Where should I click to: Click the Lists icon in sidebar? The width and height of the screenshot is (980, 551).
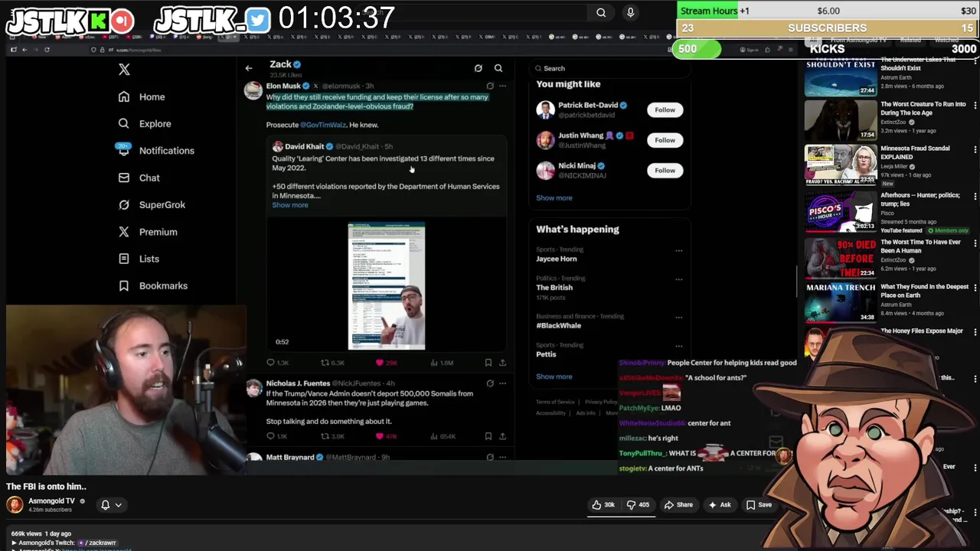(124, 259)
